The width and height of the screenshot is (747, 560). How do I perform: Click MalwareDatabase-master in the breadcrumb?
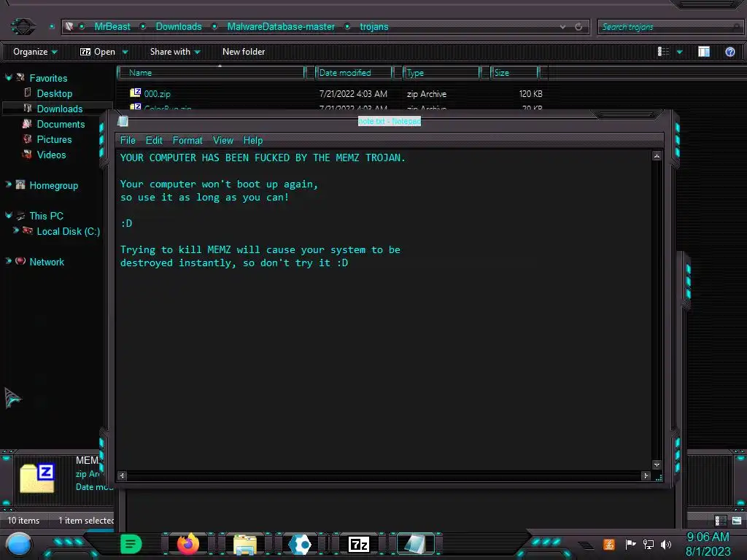[x=281, y=27]
